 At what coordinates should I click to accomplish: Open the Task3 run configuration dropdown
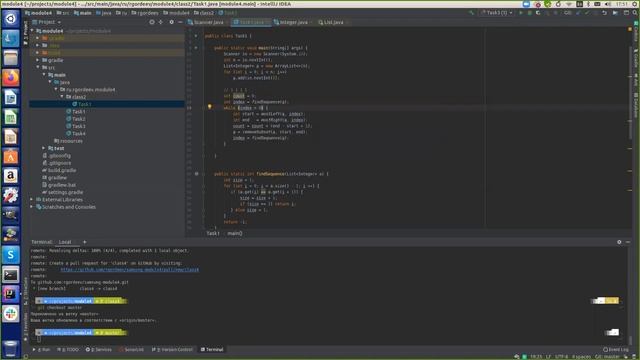click(x=497, y=13)
